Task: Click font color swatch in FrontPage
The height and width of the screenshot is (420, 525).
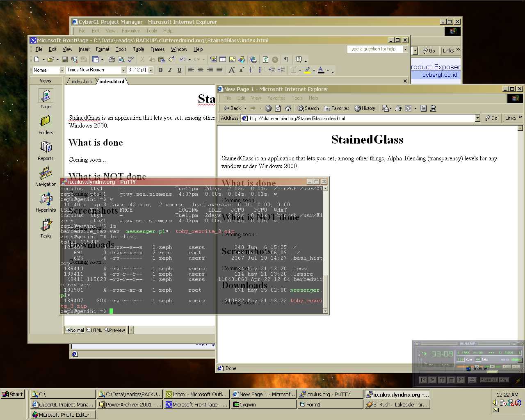Action: click(x=321, y=70)
